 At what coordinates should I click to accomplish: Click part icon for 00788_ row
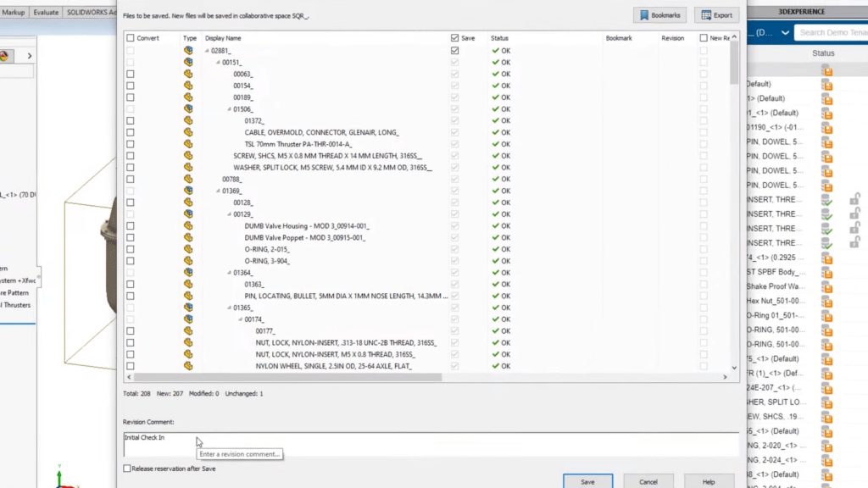(188, 179)
